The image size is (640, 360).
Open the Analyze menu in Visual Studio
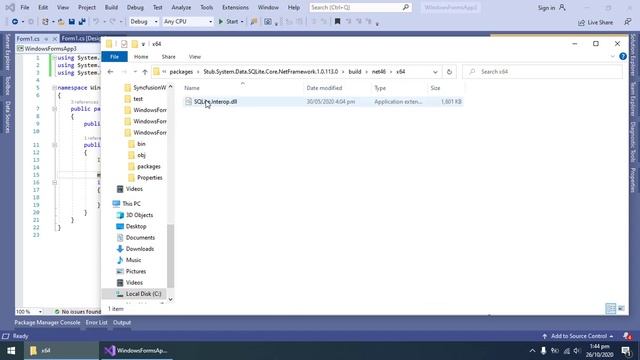(x=181, y=7)
